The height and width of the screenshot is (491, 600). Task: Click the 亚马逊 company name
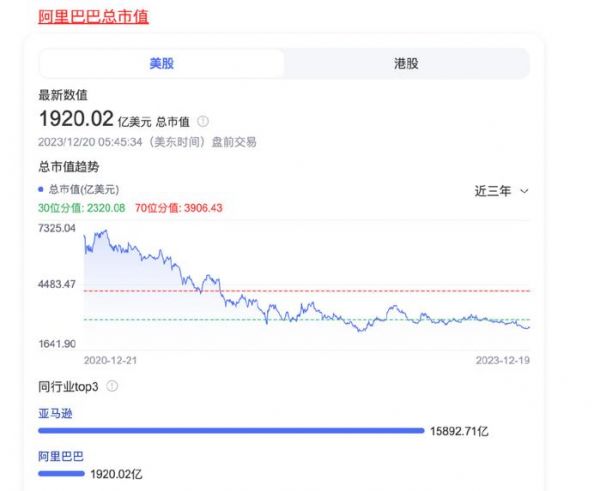55,412
